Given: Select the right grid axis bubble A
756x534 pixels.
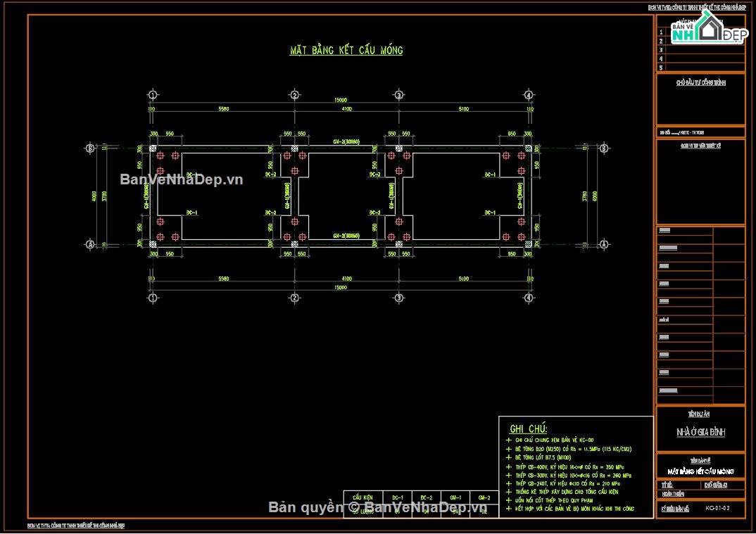Looking at the screenshot, I should (603, 244).
